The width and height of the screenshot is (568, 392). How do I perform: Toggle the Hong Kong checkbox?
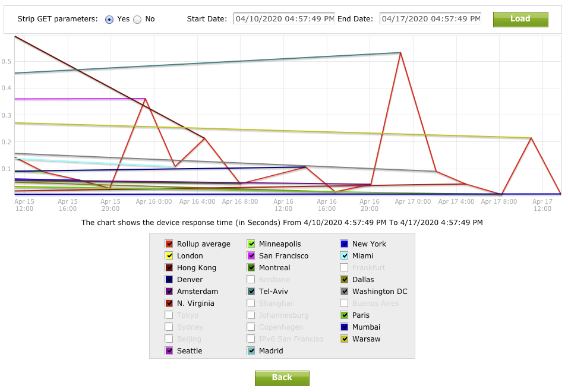169,268
